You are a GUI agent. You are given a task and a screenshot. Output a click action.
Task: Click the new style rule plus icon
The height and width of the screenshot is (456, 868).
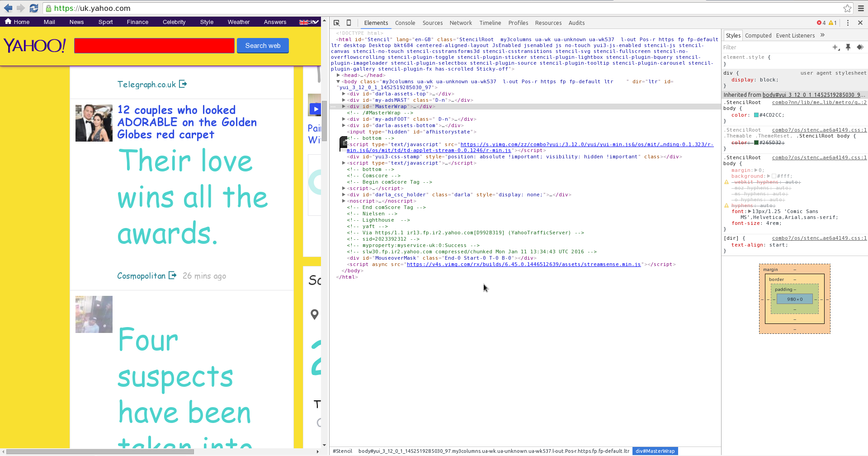836,47
